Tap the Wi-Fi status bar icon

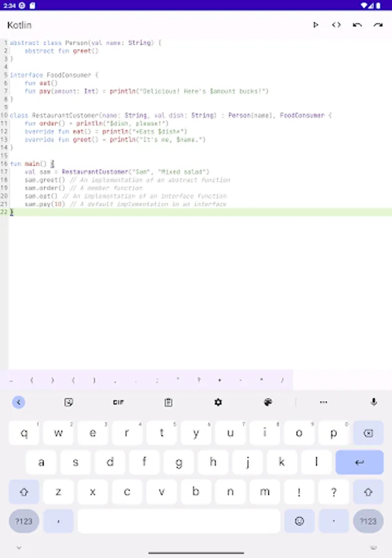[x=364, y=6]
